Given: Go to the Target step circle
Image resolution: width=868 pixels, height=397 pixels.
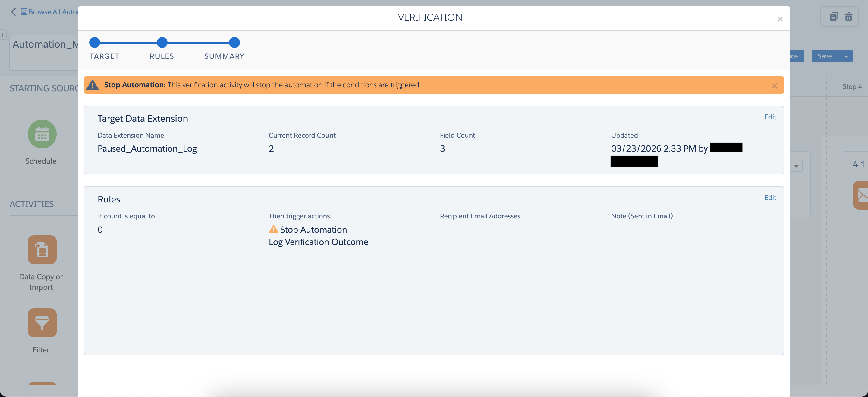Looking at the screenshot, I should click(x=95, y=42).
